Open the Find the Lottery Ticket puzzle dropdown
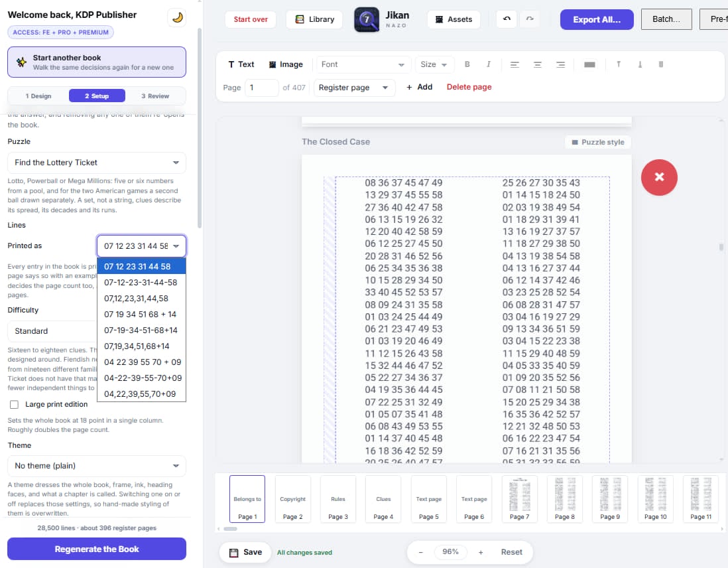728x568 pixels. [97, 163]
